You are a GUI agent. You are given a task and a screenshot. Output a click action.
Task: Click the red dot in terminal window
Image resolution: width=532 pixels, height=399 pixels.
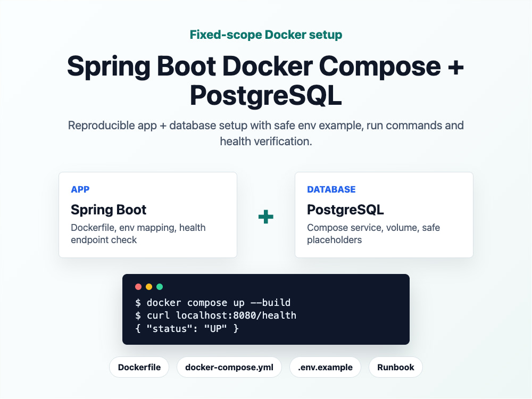tap(138, 287)
